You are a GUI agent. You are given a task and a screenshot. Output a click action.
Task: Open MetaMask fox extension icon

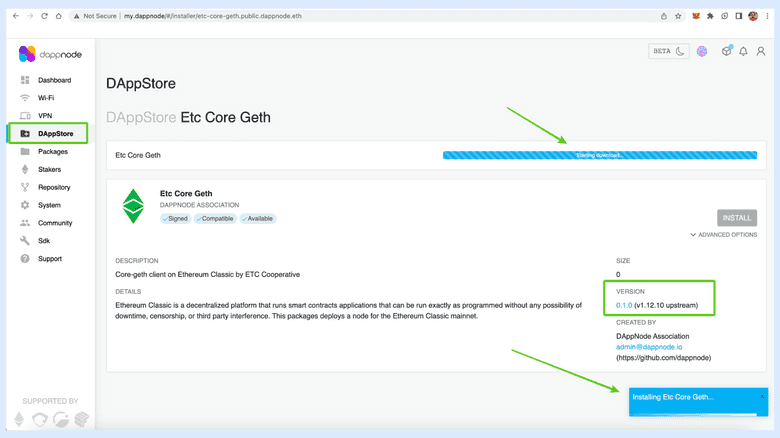click(695, 17)
